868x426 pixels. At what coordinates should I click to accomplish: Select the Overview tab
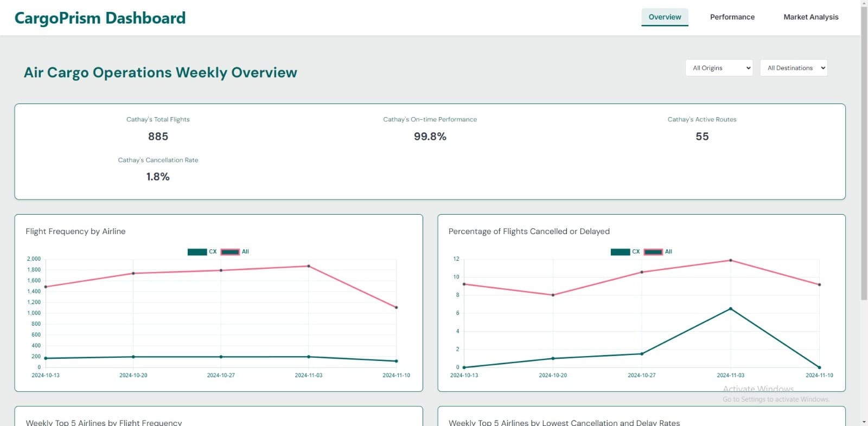click(665, 17)
